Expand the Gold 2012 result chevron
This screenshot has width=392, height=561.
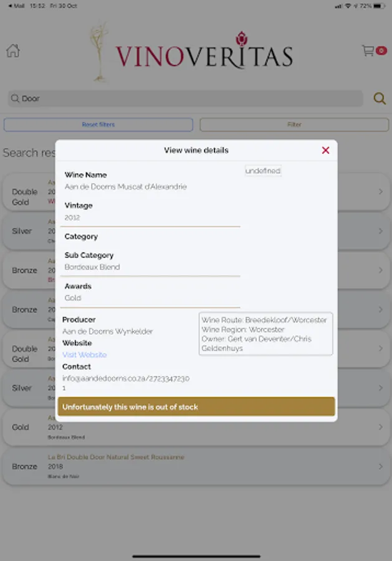(380, 427)
